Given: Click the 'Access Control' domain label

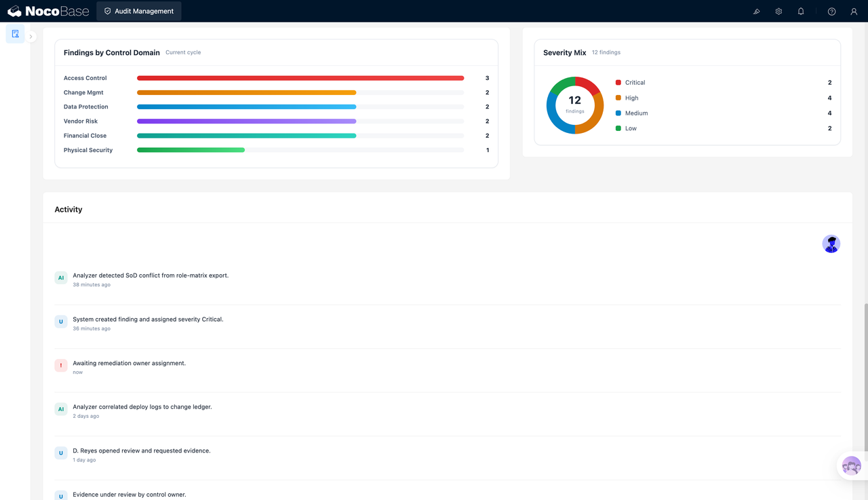Looking at the screenshot, I should (x=85, y=78).
